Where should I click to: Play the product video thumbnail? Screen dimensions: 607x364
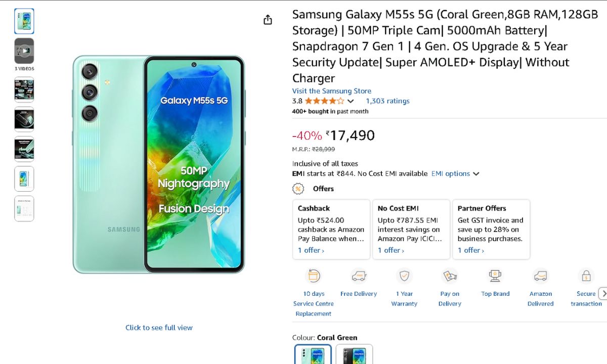(24, 51)
